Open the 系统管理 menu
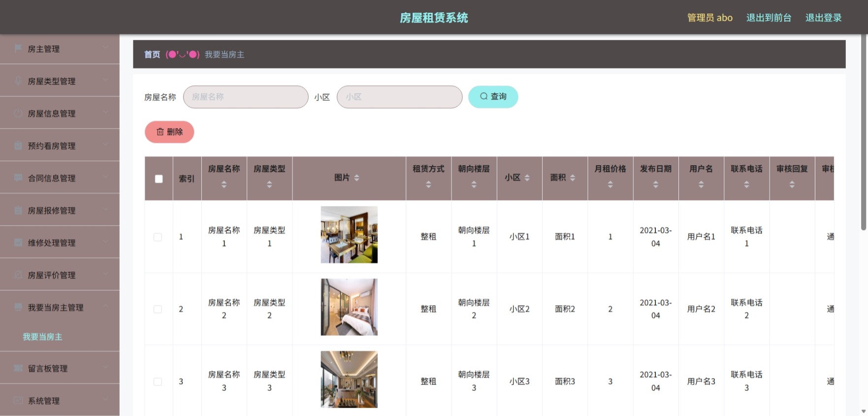This screenshot has height=416, width=868. click(60, 400)
